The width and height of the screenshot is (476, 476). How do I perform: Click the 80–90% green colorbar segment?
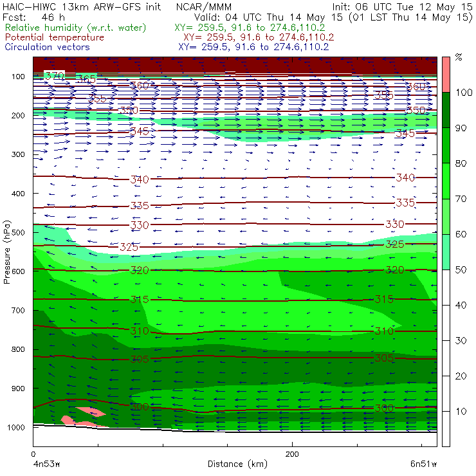446,145
